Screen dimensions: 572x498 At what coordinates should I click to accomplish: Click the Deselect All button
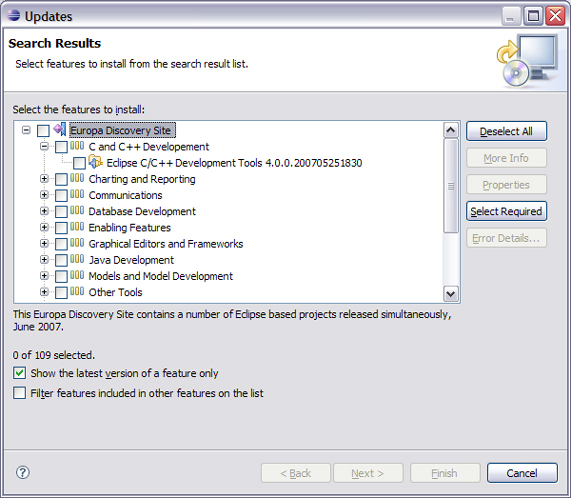[506, 131]
